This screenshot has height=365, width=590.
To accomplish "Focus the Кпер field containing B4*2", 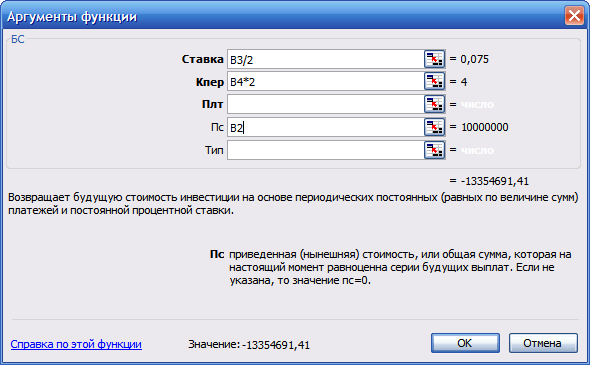I will tap(325, 82).
